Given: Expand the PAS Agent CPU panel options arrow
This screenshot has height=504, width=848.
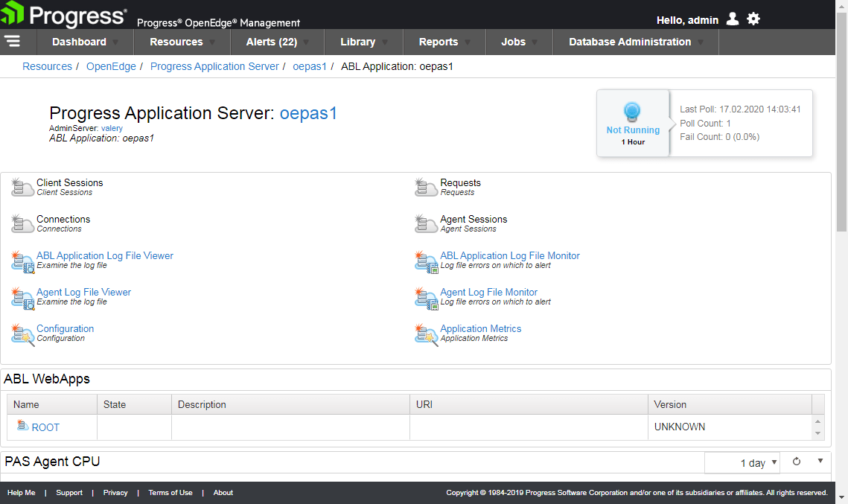Looking at the screenshot, I should (x=820, y=461).
